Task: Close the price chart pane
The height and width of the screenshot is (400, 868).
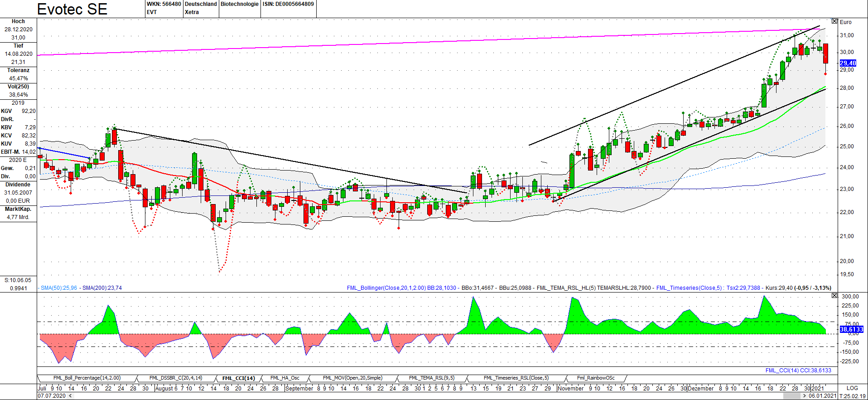Action: pyautogui.click(x=834, y=21)
